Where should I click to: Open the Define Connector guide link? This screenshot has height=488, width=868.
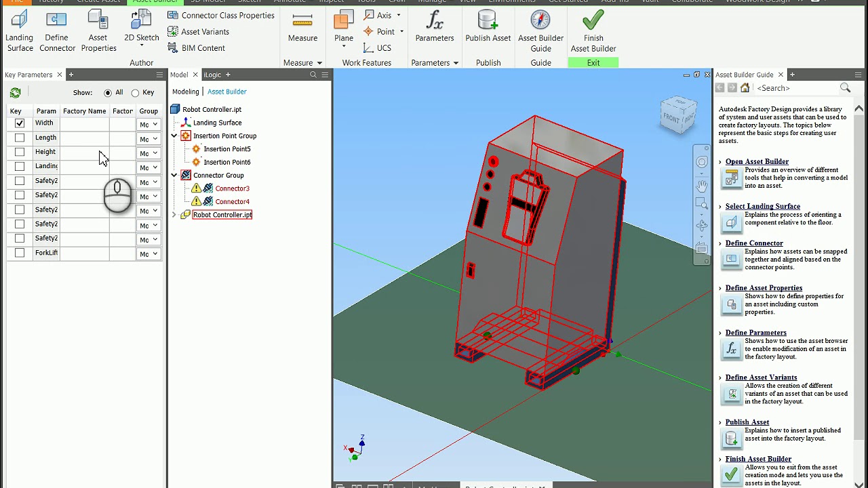coord(754,243)
